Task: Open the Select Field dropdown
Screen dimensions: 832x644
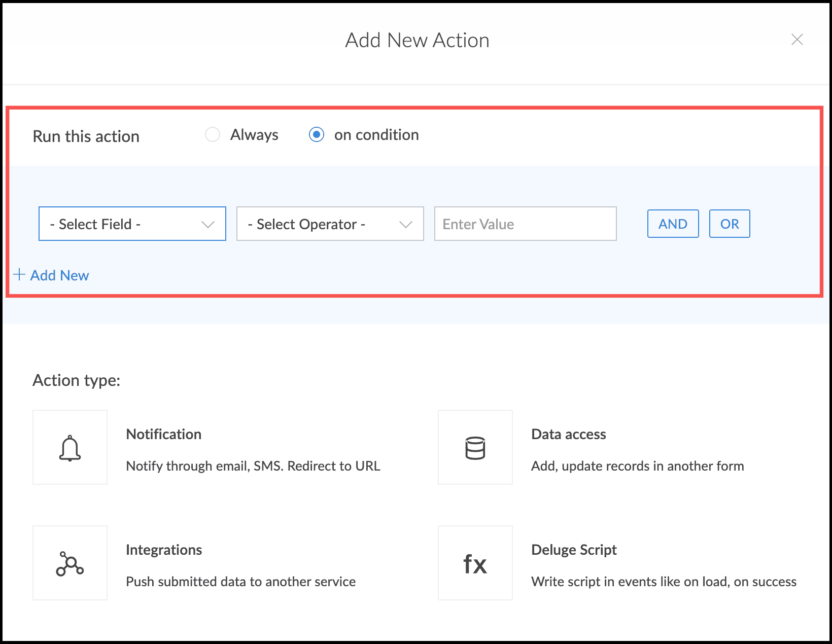Action: coord(132,224)
